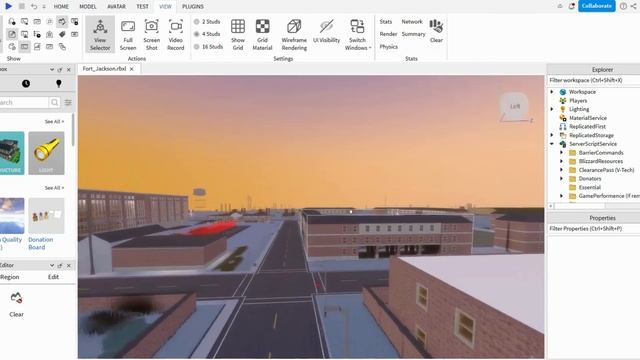This screenshot has width=640, height=360.
Task: Select MaterialService in Explorer
Action: coord(588,118)
